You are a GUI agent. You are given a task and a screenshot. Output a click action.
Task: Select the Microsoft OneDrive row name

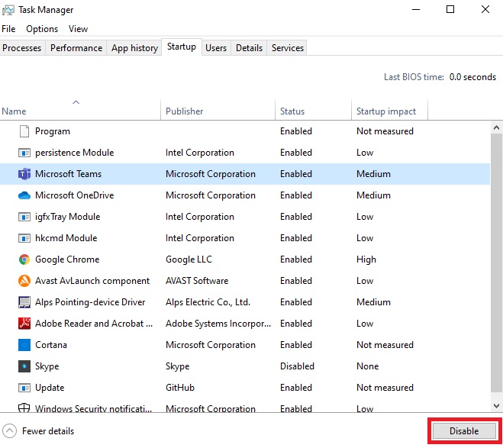75,195
